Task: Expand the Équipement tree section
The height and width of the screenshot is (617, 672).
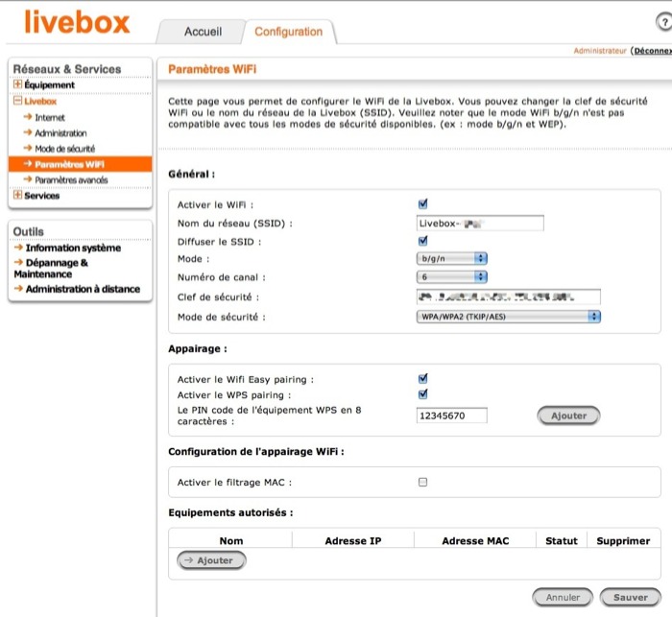Action: pos(17,85)
